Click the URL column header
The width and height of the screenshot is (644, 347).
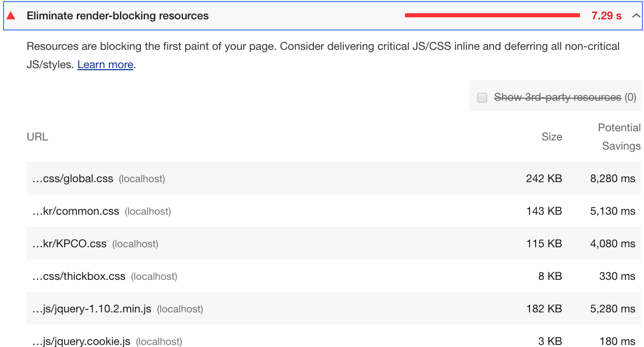[x=37, y=137]
